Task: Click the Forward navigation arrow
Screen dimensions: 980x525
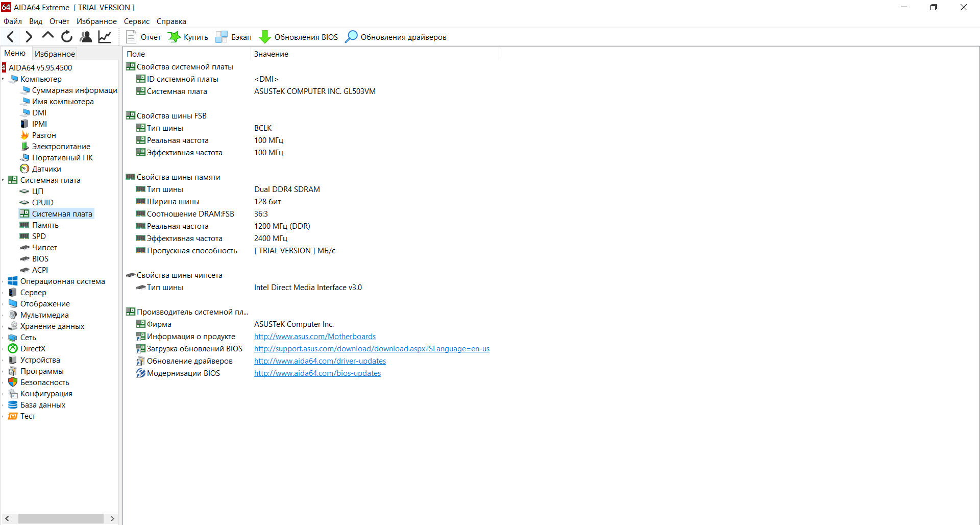Action: coord(29,37)
